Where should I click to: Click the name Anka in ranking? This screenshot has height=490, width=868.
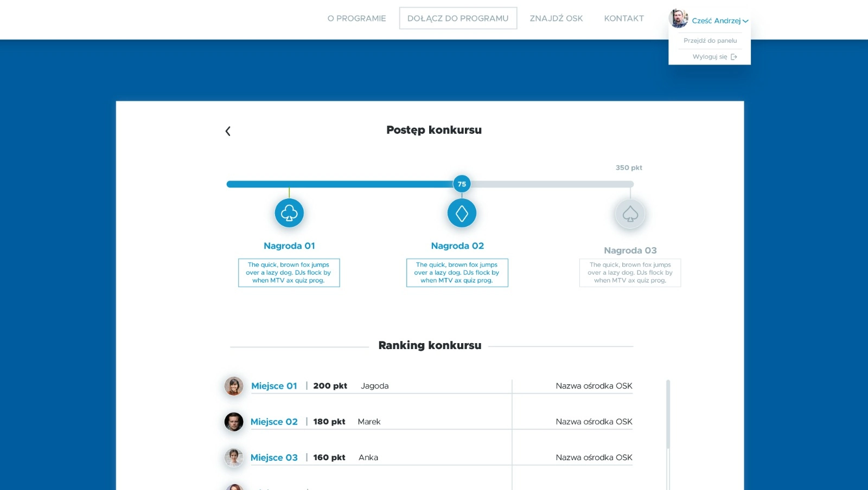point(368,457)
